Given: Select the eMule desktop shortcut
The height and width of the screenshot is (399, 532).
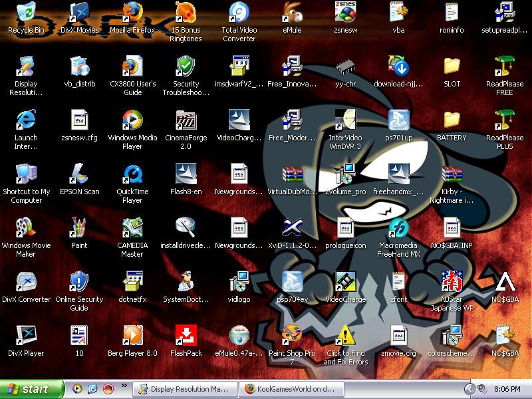Looking at the screenshot, I should (x=292, y=12).
